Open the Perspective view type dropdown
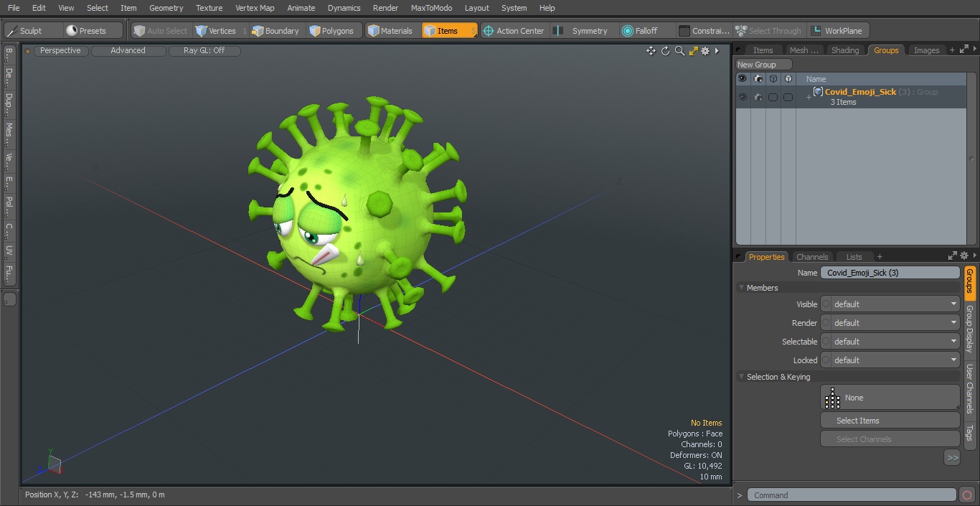 [x=60, y=51]
